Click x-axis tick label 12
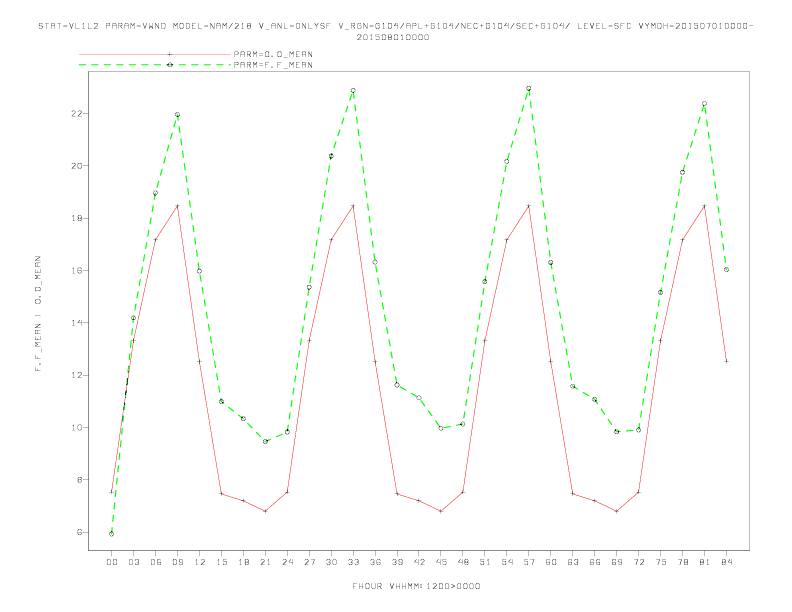 pyautogui.click(x=200, y=562)
